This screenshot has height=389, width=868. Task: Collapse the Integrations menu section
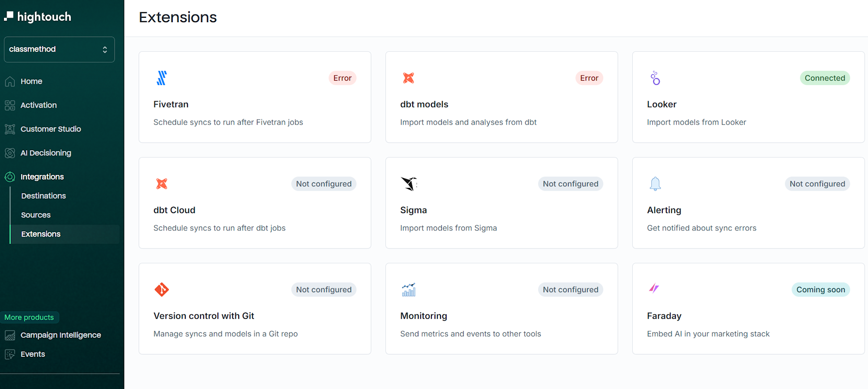[42, 177]
